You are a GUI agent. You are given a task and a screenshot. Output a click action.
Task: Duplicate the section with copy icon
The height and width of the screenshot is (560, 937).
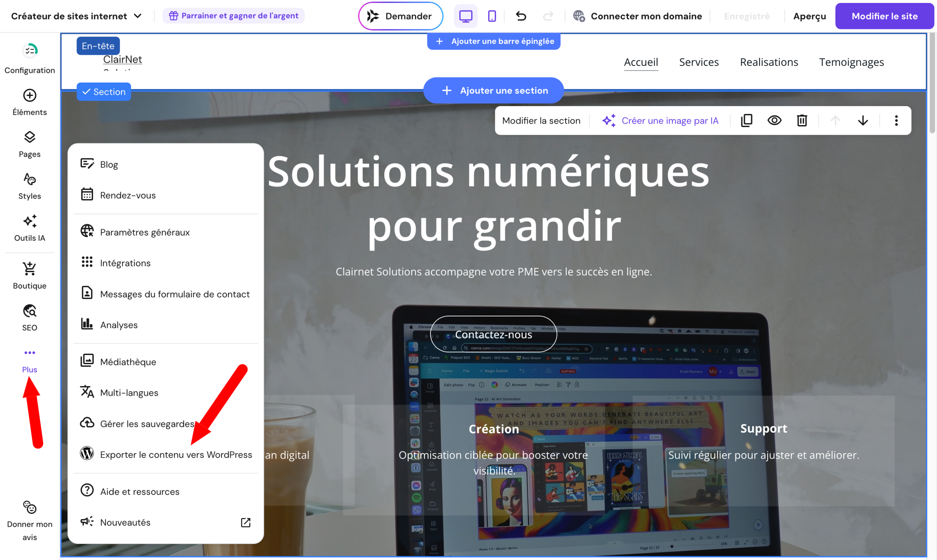(746, 120)
